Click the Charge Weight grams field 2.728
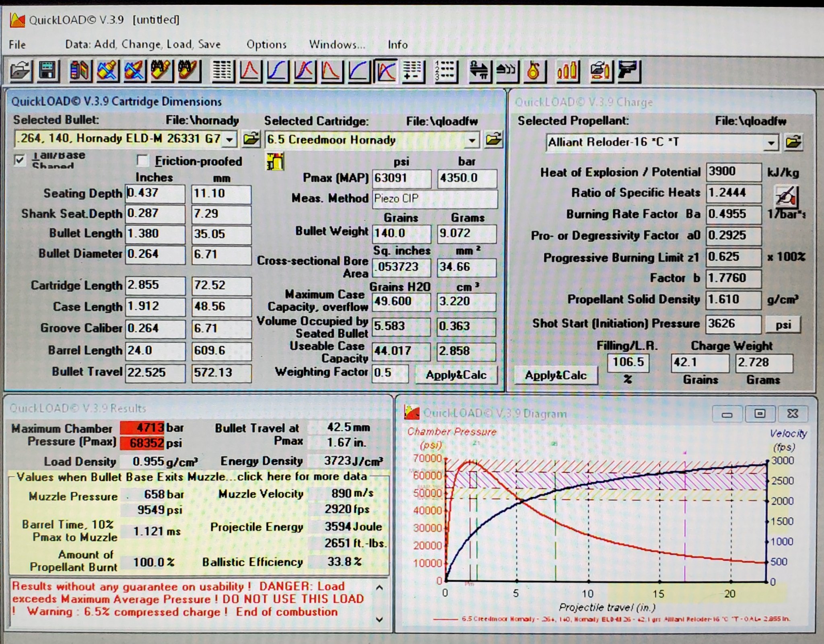824x644 pixels. click(x=764, y=363)
